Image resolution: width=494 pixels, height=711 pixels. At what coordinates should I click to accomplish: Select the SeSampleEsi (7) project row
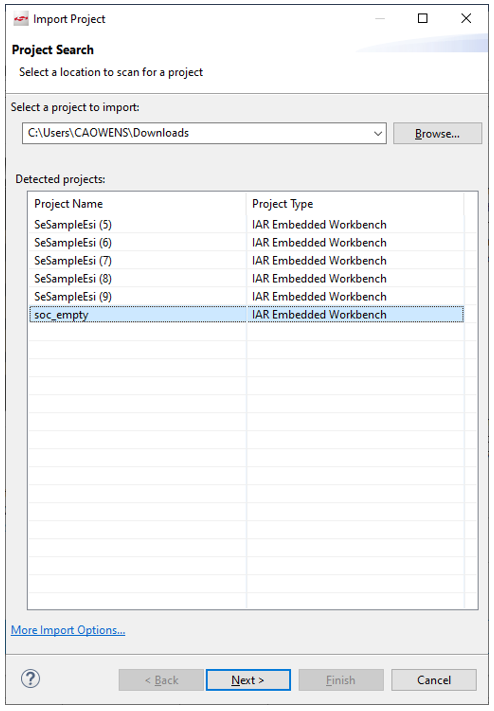click(246, 261)
